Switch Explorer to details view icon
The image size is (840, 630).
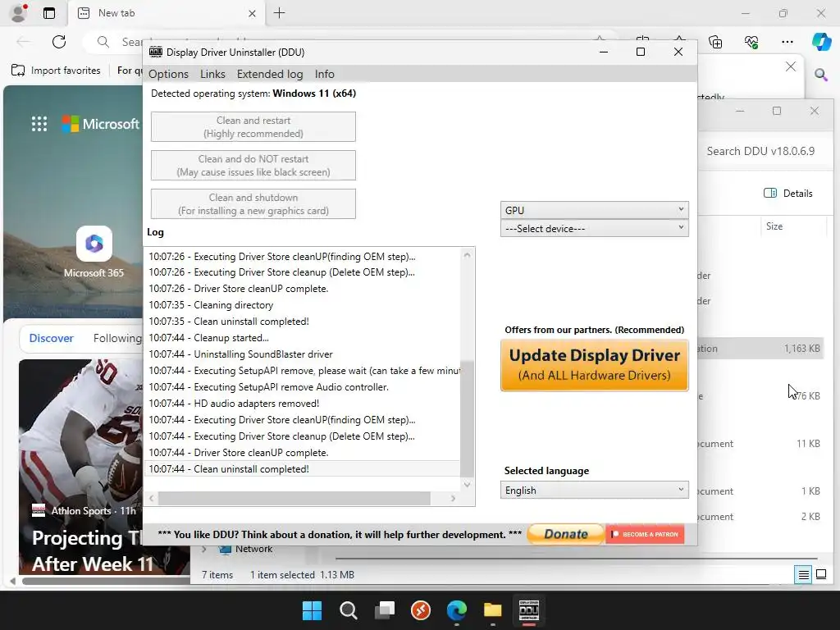(804, 575)
